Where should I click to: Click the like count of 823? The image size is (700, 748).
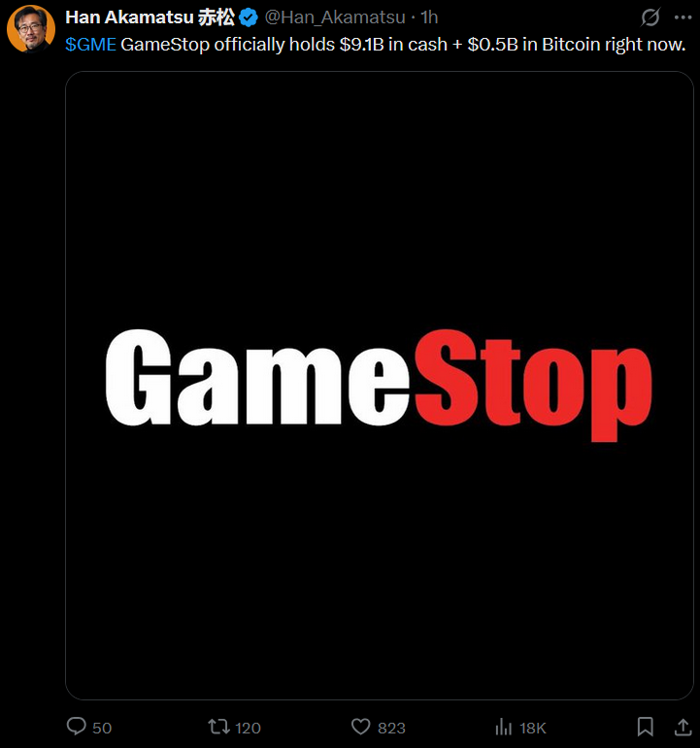pos(391,728)
